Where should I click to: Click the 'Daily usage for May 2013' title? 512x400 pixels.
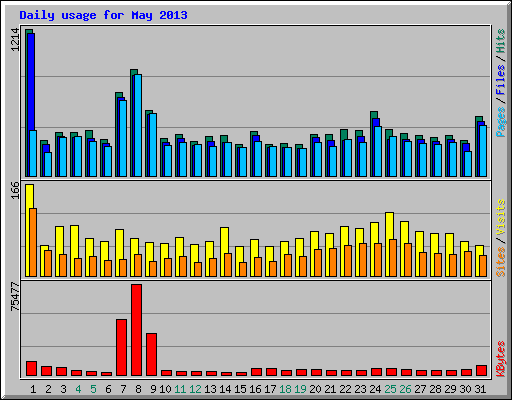(x=103, y=15)
